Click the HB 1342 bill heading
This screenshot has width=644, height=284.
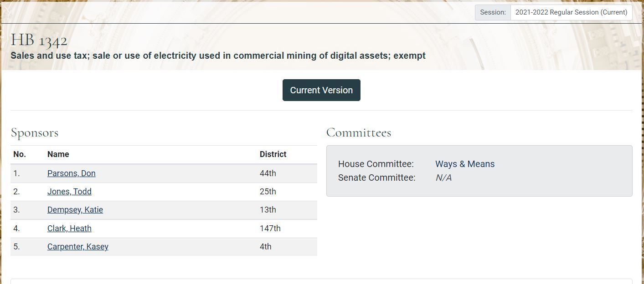[x=39, y=41]
